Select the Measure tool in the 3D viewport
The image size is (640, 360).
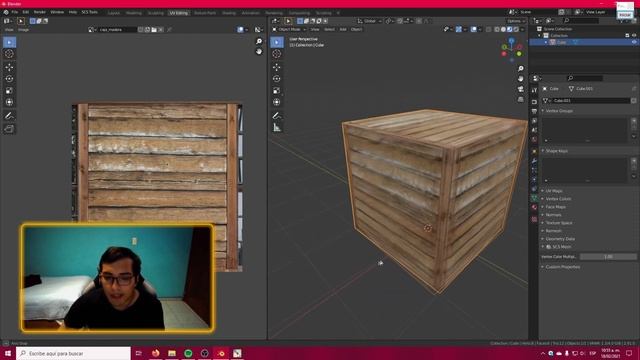pyautogui.click(x=276, y=128)
